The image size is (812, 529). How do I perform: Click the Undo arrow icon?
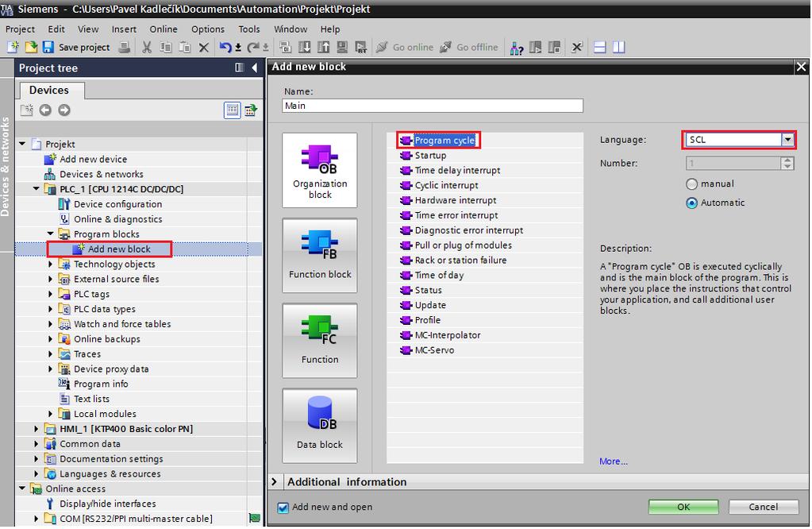(x=225, y=47)
